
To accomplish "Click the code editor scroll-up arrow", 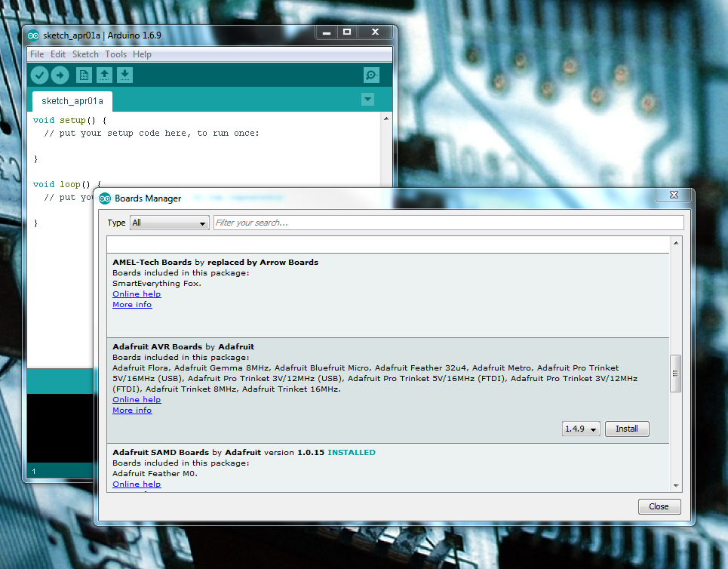I will click(x=386, y=119).
